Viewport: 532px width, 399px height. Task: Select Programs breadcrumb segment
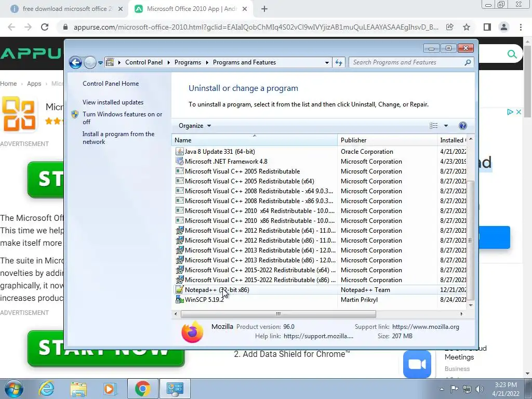(x=188, y=62)
